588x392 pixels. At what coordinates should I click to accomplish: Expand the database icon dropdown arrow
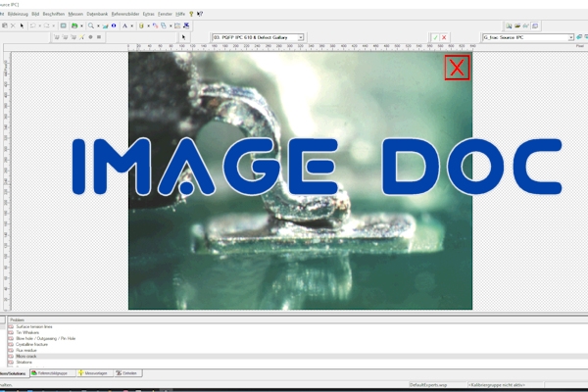148,25
